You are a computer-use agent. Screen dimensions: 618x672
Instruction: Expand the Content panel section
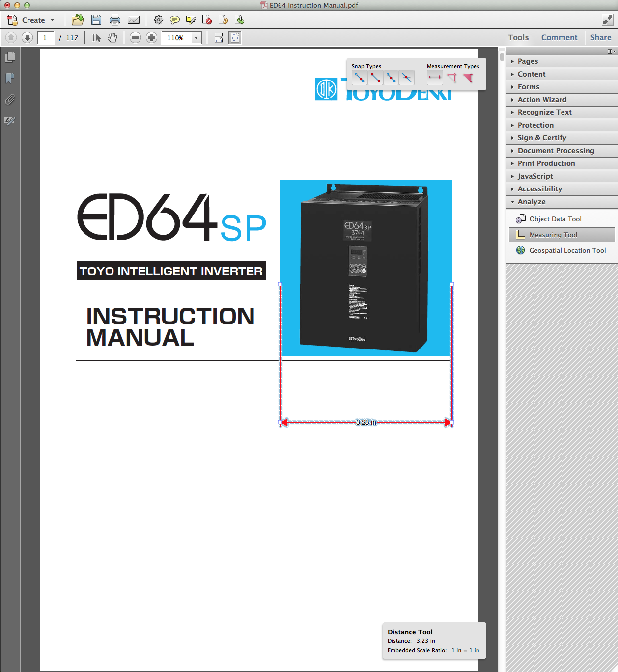click(562, 74)
